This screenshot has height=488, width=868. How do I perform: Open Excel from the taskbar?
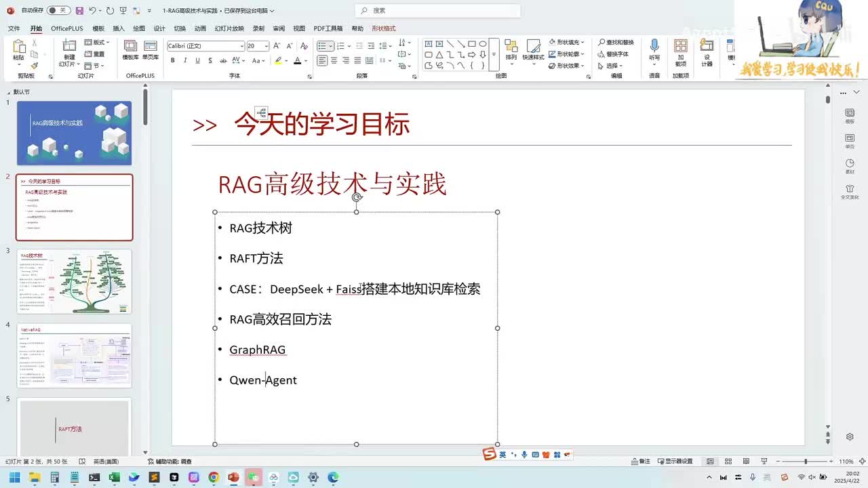pyautogui.click(x=114, y=477)
